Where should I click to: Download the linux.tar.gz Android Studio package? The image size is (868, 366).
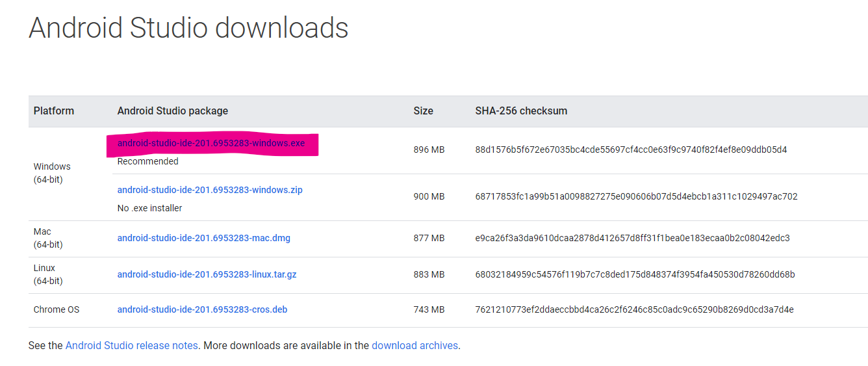pyautogui.click(x=207, y=274)
